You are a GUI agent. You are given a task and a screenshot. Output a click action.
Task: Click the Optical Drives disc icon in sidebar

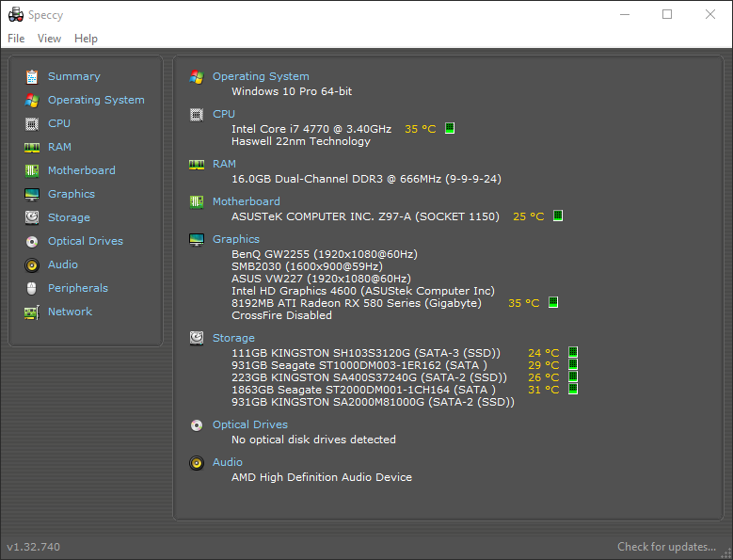(32, 241)
